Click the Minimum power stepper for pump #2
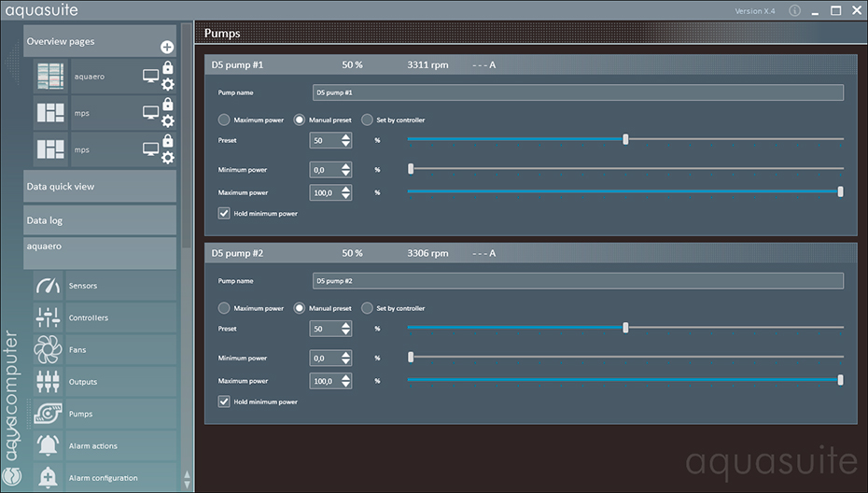 tap(346, 358)
